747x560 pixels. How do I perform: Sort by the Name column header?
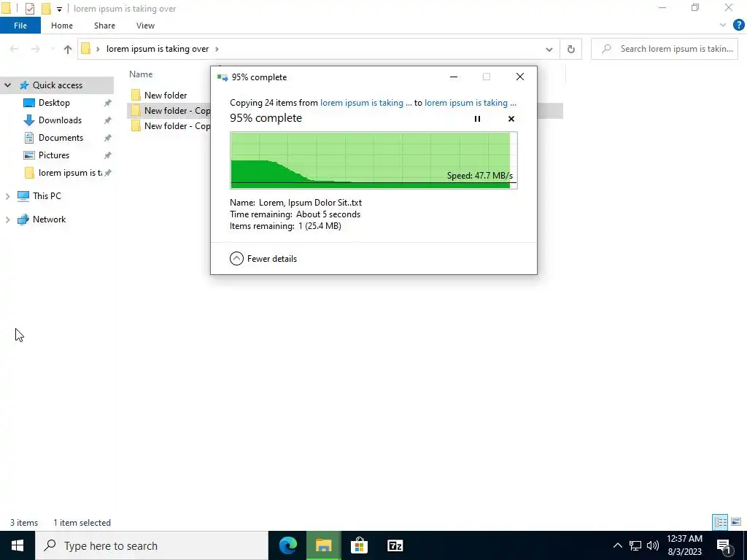[x=141, y=74]
